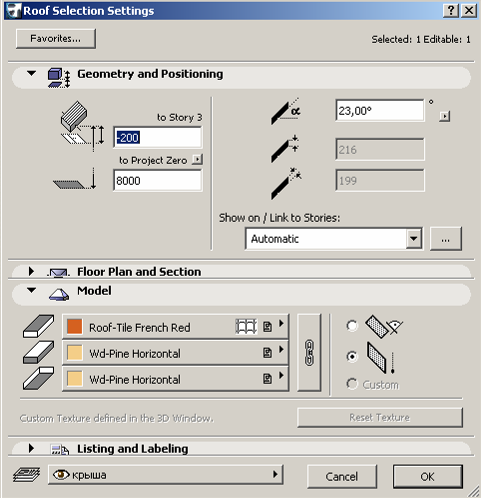Click the Model panel title

click(94, 291)
